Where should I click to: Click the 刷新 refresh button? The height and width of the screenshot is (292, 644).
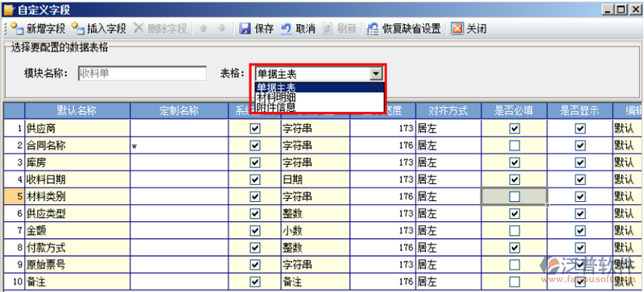[340, 29]
